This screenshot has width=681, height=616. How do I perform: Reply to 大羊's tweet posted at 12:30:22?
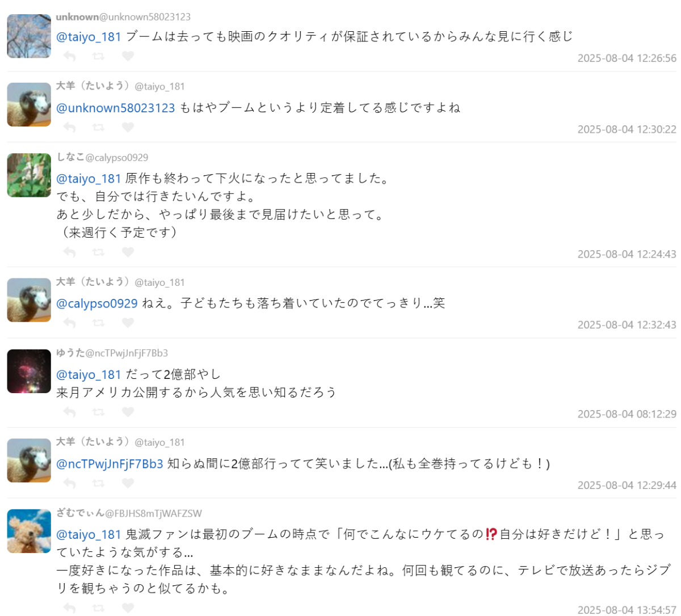(x=69, y=127)
